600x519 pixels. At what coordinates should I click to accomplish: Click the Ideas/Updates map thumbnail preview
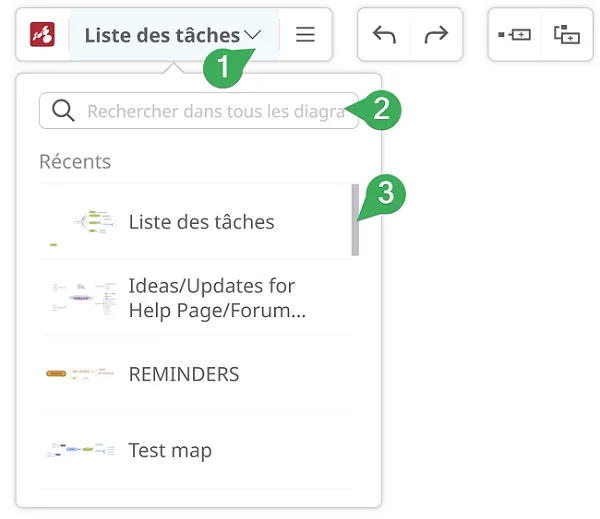coord(84,298)
